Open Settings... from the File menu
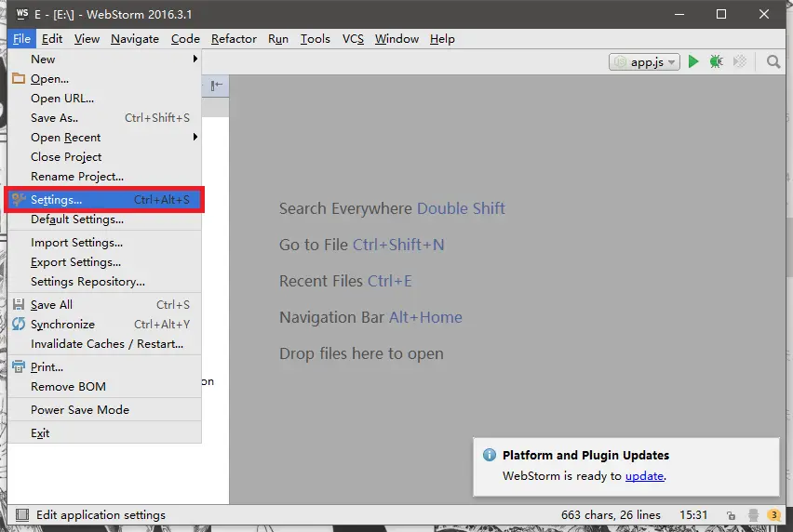This screenshot has height=532, width=793. pos(104,200)
